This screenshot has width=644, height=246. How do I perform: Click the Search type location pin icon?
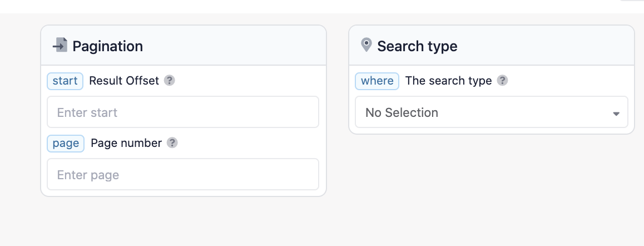pyautogui.click(x=366, y=45)
